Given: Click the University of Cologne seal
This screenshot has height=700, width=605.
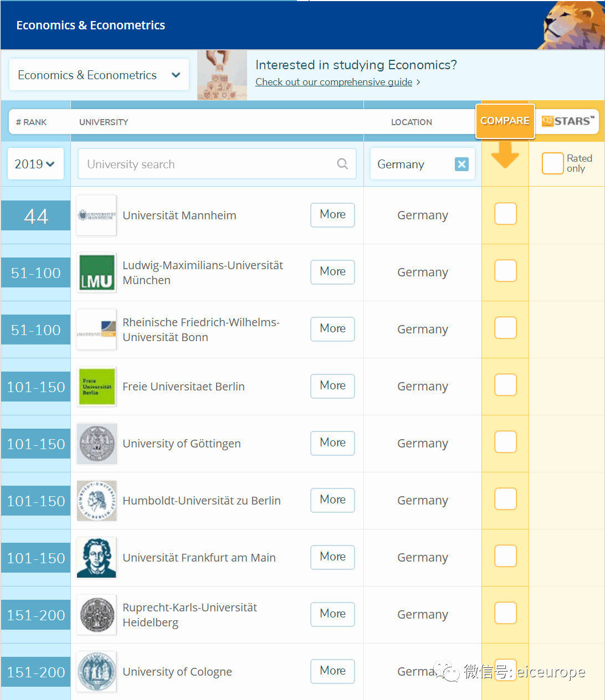Looking at the screenshot, I should click(x=97, y=672).
